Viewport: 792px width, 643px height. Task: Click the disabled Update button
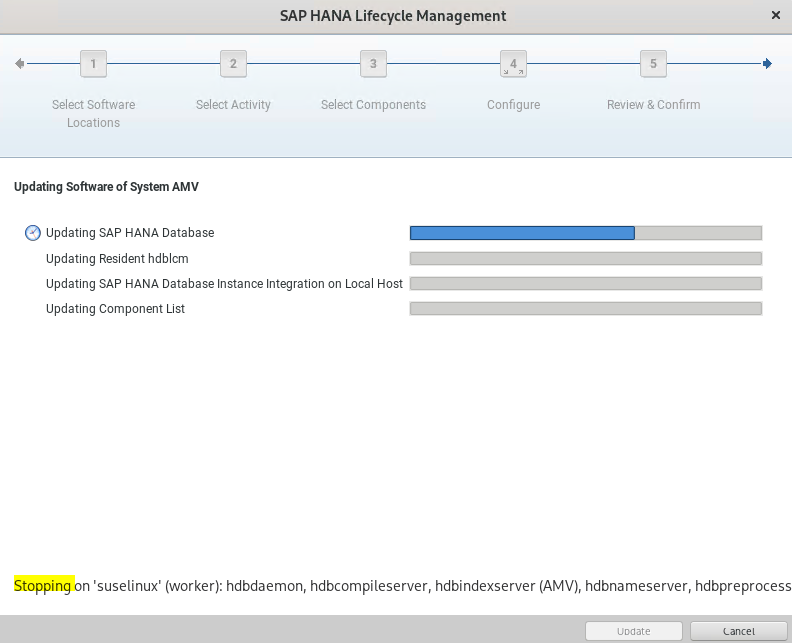click(x=633, y=631)
